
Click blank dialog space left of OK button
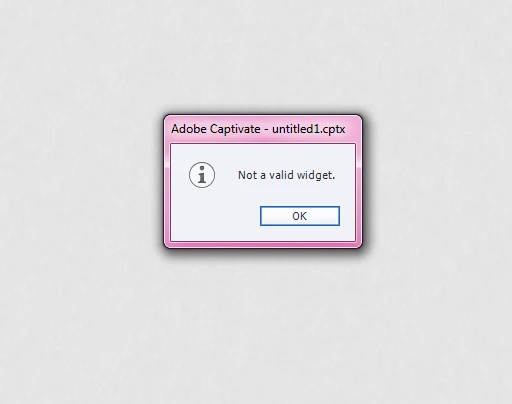(x=215, y=216)
